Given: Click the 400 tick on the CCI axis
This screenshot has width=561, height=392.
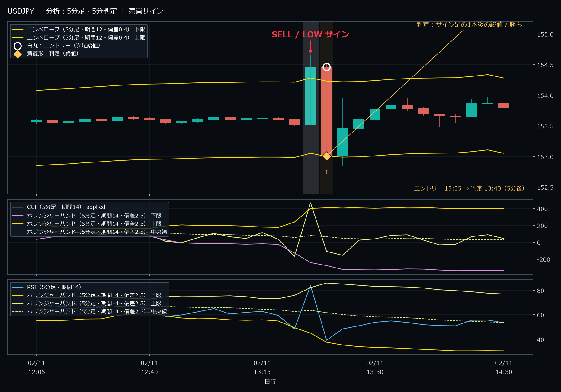Looking at the screenshot, I should pyautogui.click(x=542, y=209).
